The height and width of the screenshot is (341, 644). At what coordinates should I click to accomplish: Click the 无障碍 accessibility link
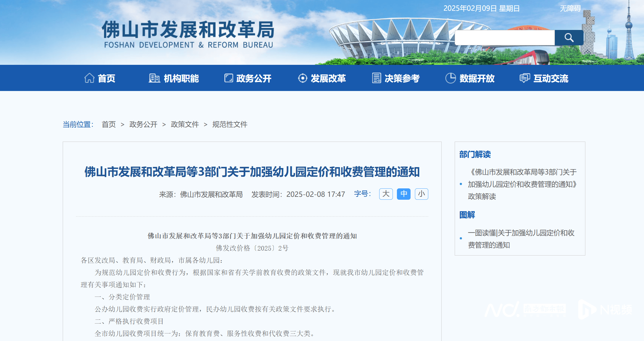tap(570, 8)
